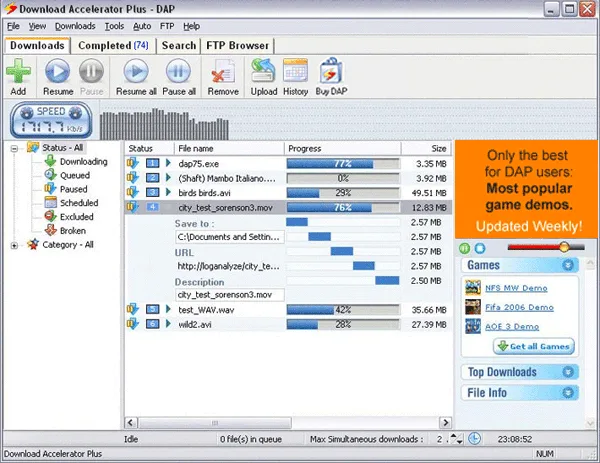600x463 pixels.
Task: Open the NFS MW Demo link
Action: [516, 288]
